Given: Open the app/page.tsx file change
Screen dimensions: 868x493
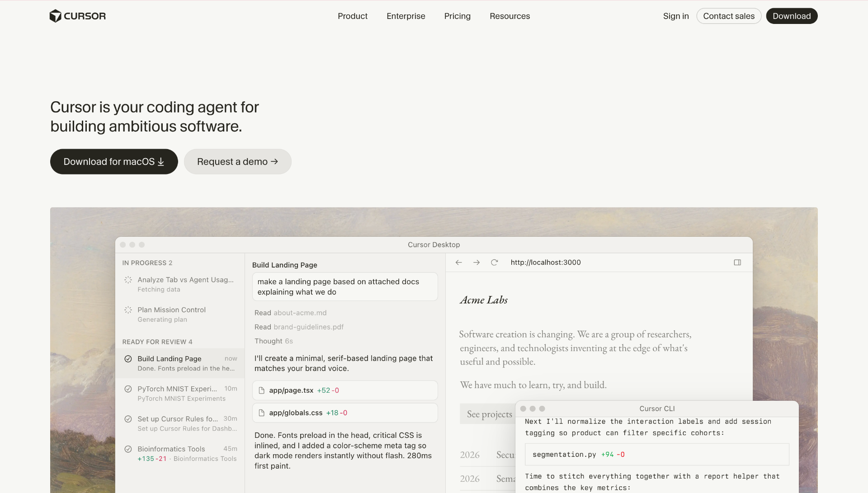Looking at the screenshot, I should (x=345, y=390).
